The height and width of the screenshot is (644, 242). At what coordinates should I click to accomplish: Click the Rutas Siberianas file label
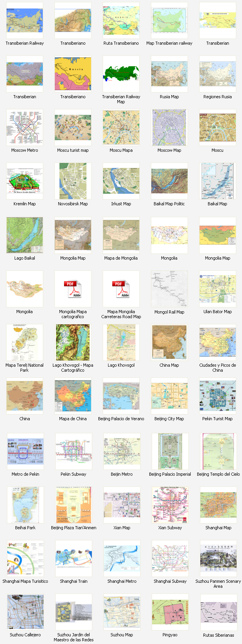218,635
